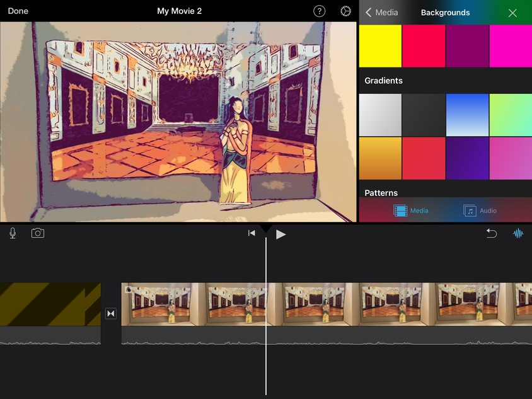Switch to the Media tab
532x399 pixels.
pos(411,211)
